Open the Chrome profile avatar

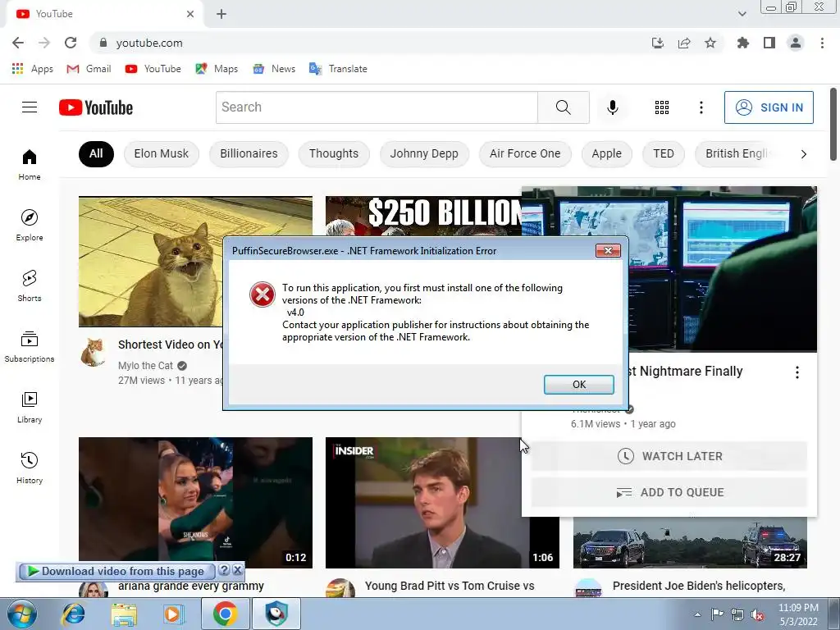point(796,43)
